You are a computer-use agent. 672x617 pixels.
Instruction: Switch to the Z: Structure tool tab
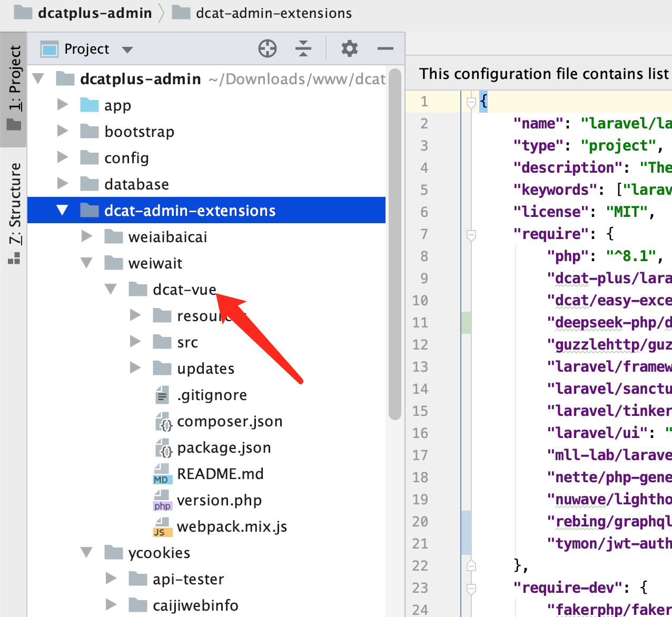coord(14,213)
